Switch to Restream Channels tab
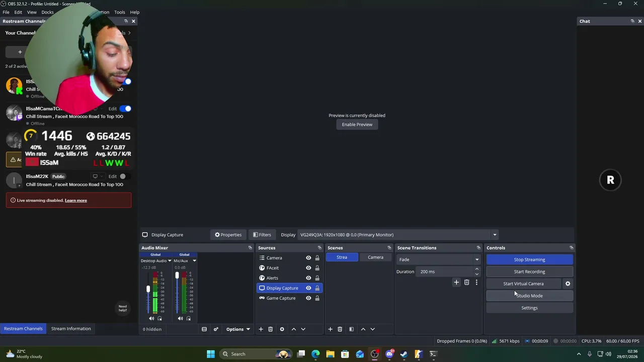 [x=23, y=329]
